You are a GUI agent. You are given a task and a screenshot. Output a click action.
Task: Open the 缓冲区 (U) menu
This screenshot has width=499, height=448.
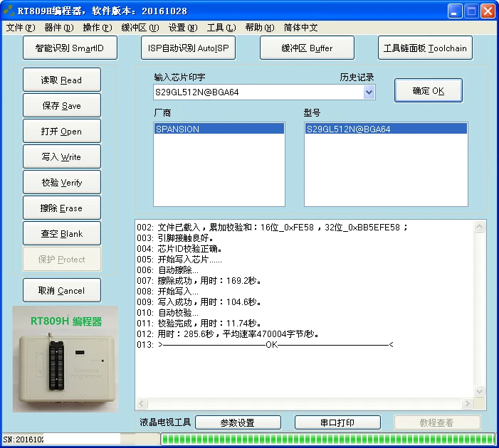point(140,28)
